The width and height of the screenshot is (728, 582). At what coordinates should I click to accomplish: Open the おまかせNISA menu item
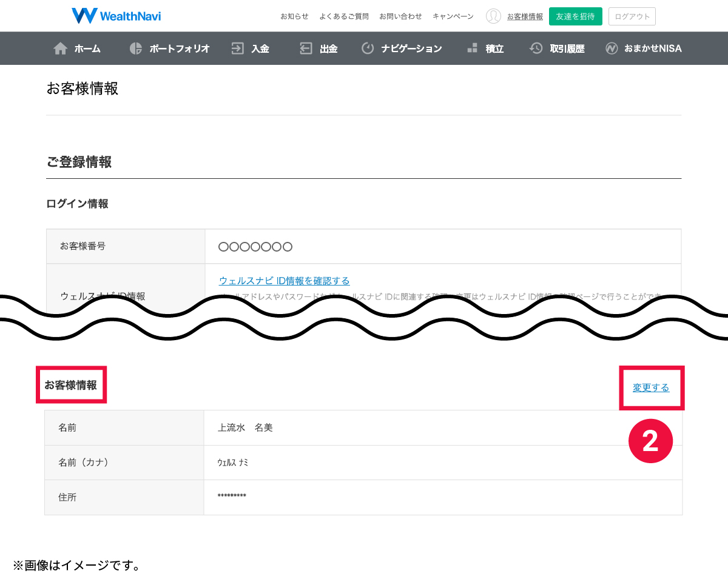pos(653,48)
